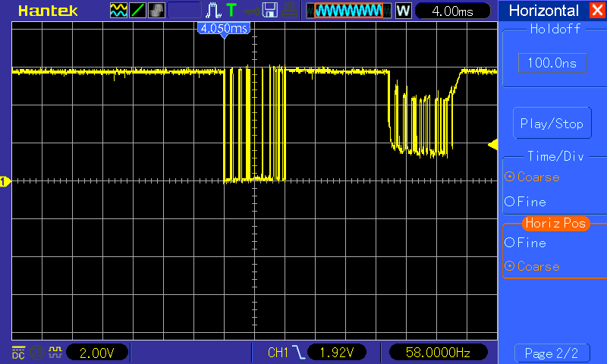Select Coarse under Time/Div

(x=533, y=177)
